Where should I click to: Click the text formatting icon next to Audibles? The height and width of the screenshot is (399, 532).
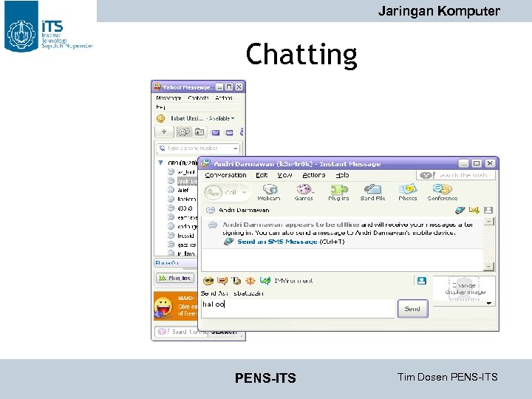(x=236, y=281)
